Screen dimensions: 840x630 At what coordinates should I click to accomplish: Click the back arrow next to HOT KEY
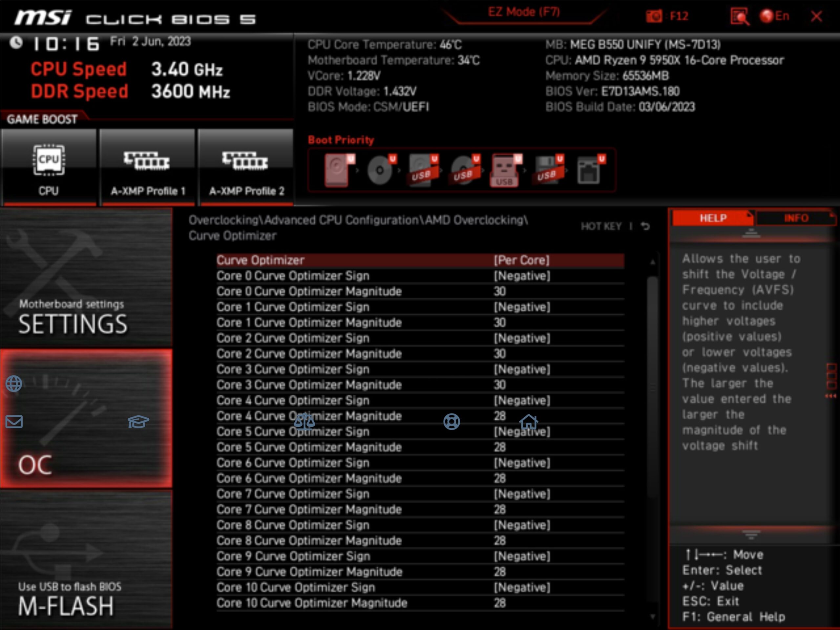[645, 226]
